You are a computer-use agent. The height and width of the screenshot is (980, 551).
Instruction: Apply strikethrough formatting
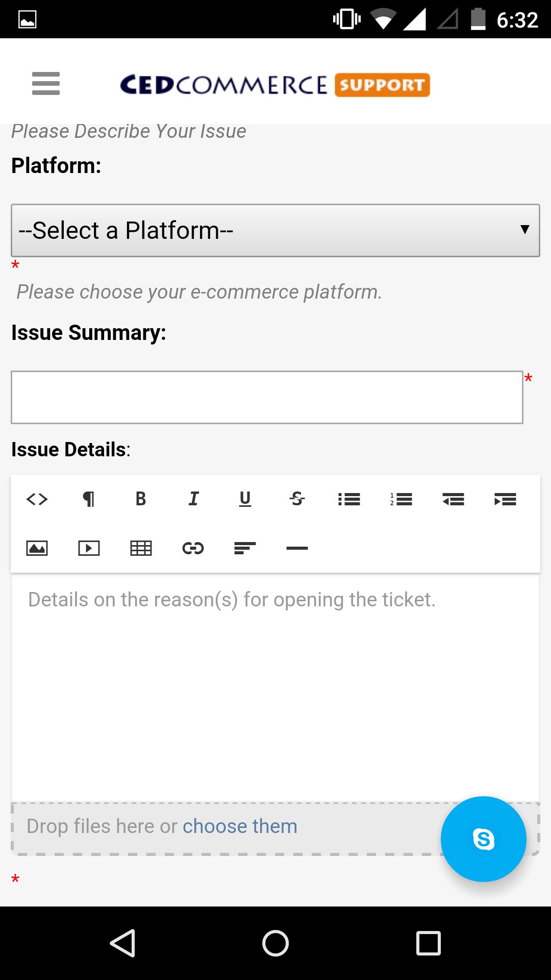tap(297, 499)
